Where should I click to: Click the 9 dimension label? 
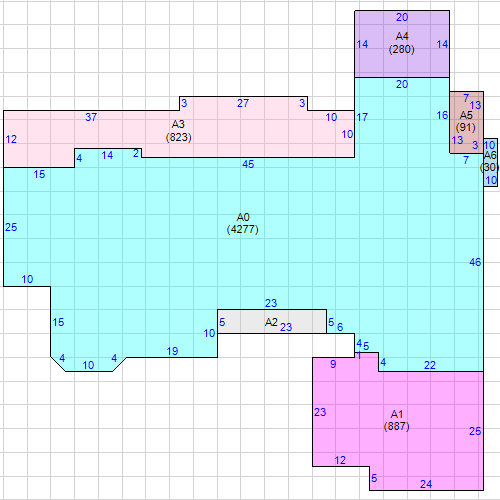pyautogui.click(x=333, y=364)
